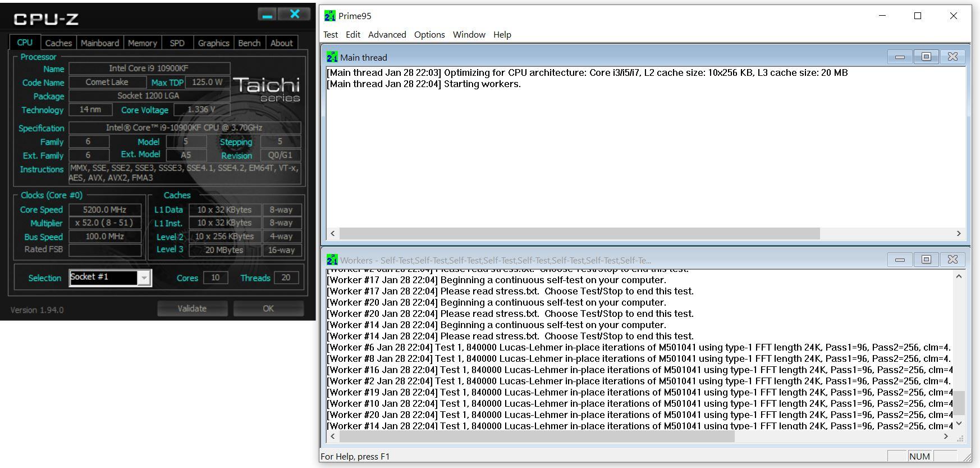Click the OK button in CPU-Z
980x468 pixels.
[268, 308]
